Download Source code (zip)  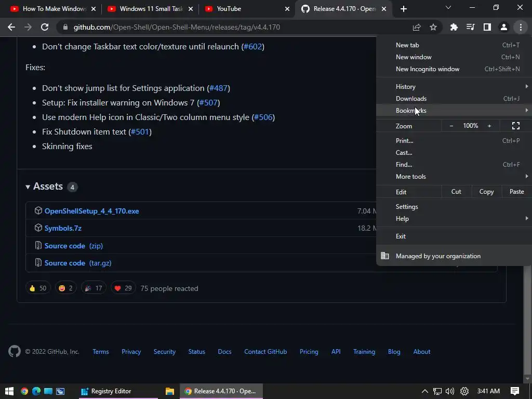(x=74, y=246)
